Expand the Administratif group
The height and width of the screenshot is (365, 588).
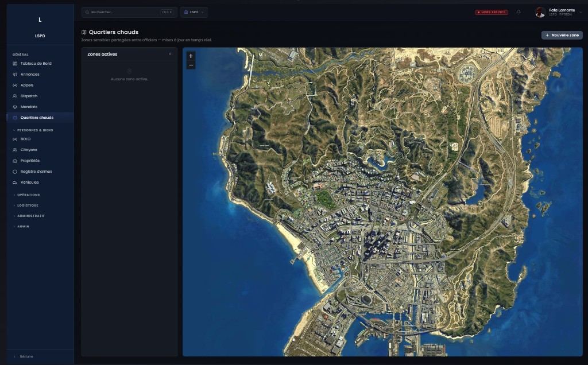29,216
